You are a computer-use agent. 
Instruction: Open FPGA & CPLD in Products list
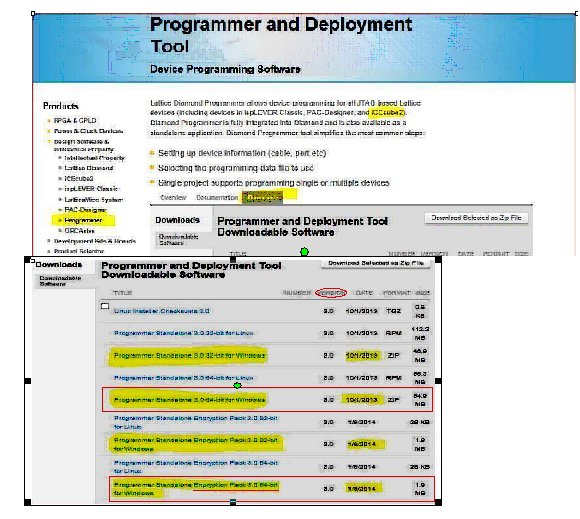(75, 121)
